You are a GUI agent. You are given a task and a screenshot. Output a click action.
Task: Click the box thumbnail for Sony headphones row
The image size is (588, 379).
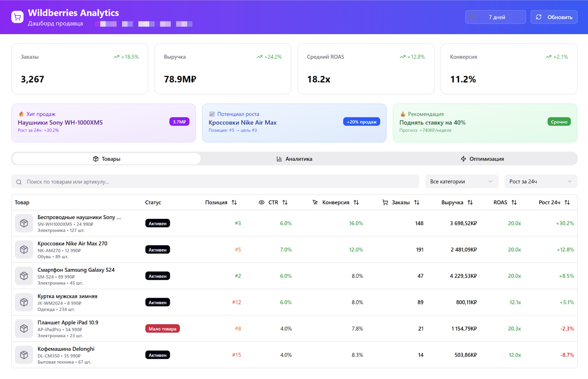(x=24, y=223)
